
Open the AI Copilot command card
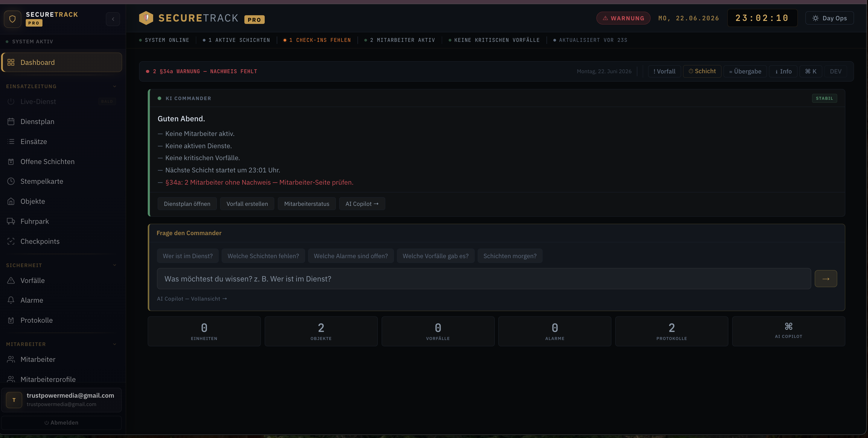788,331
